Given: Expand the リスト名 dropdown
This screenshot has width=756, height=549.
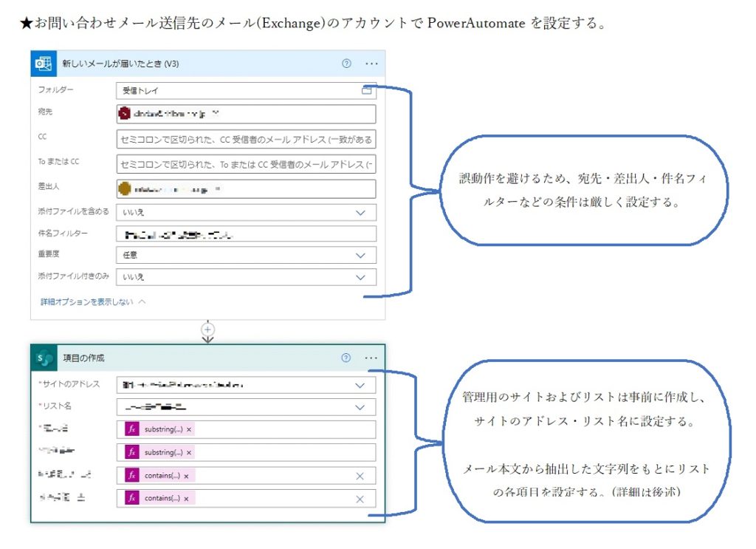Looking at the screenshot, I should pyautogui.click(x=360, y=407).
